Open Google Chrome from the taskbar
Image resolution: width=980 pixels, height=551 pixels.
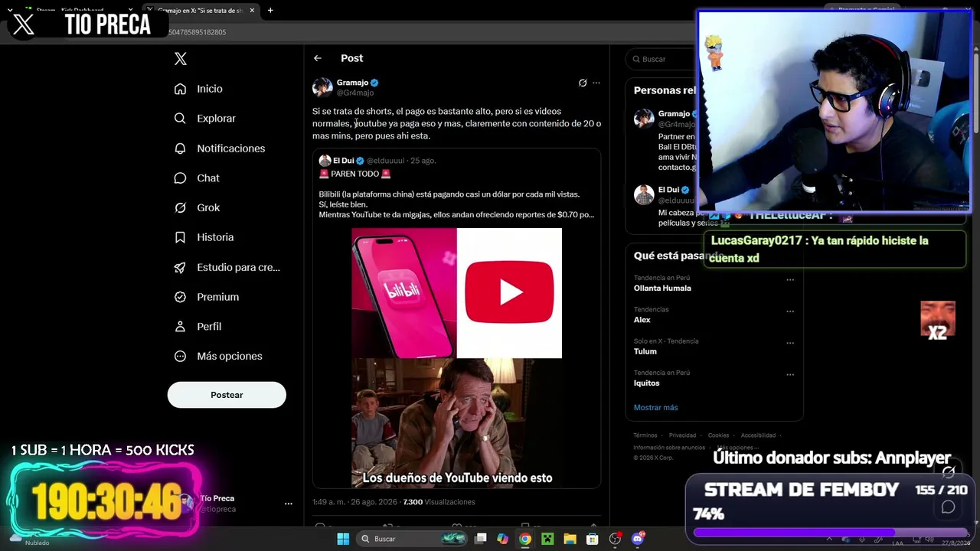524,539
